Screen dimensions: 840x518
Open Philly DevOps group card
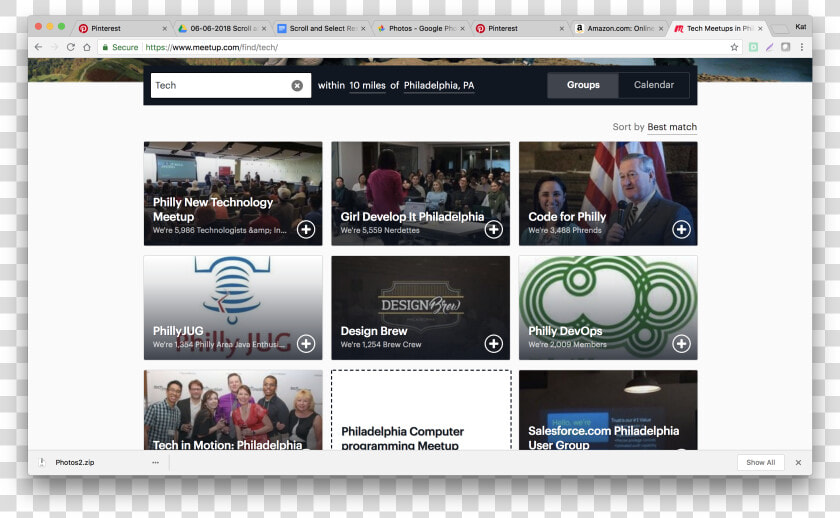click(608, 307)
